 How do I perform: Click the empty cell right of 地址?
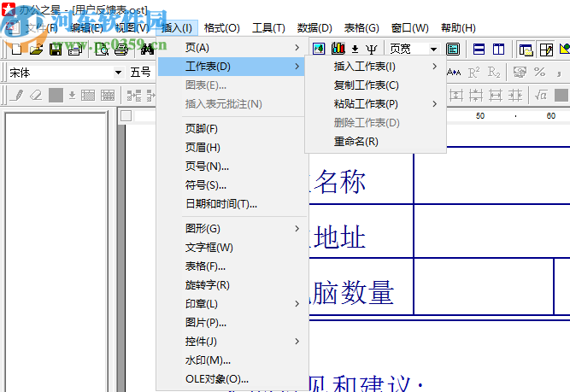click(x=492, y=231)
